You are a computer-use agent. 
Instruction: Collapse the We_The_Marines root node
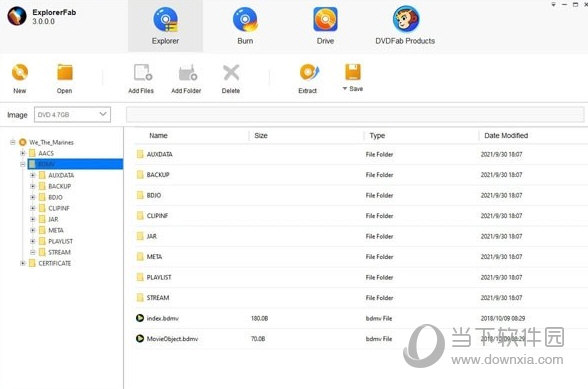point(13,142)
